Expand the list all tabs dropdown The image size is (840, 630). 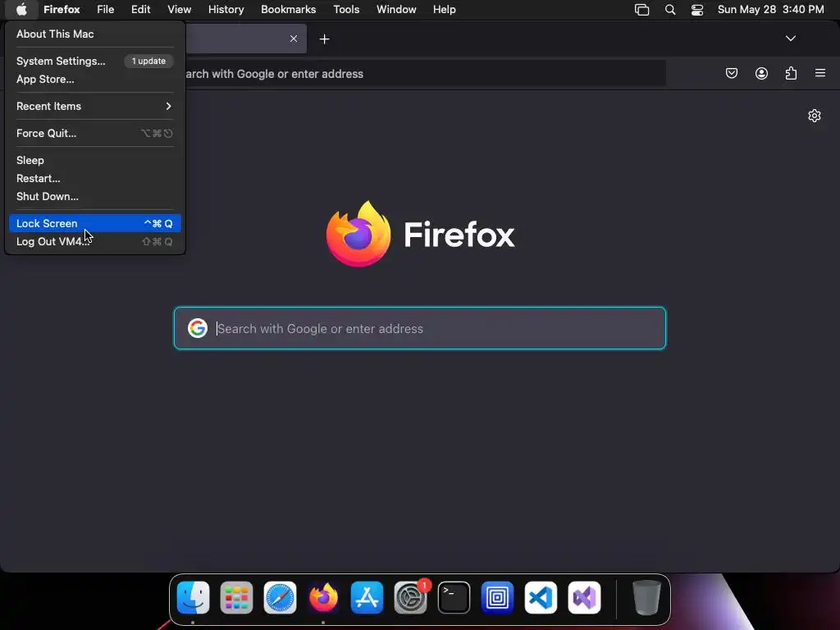790,38
